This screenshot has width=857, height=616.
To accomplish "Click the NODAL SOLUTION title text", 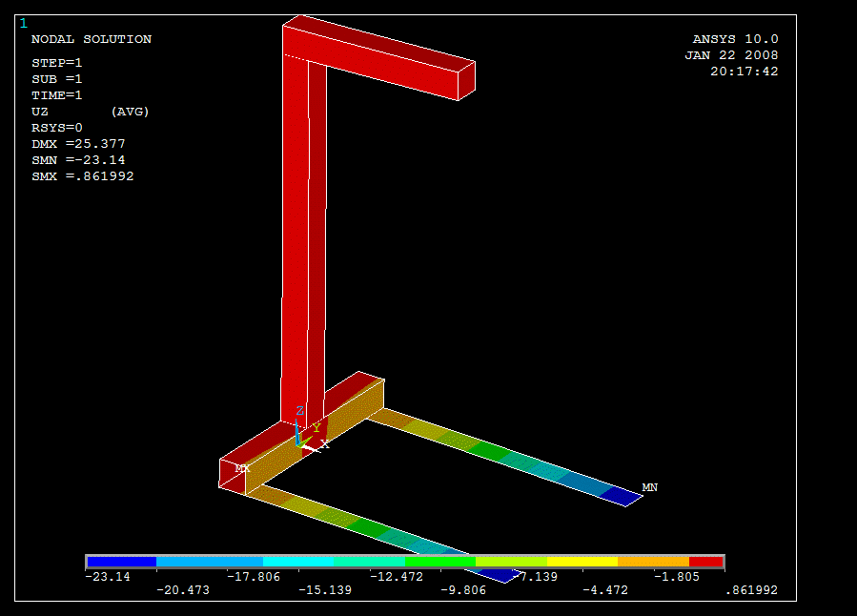I will 92,39.
